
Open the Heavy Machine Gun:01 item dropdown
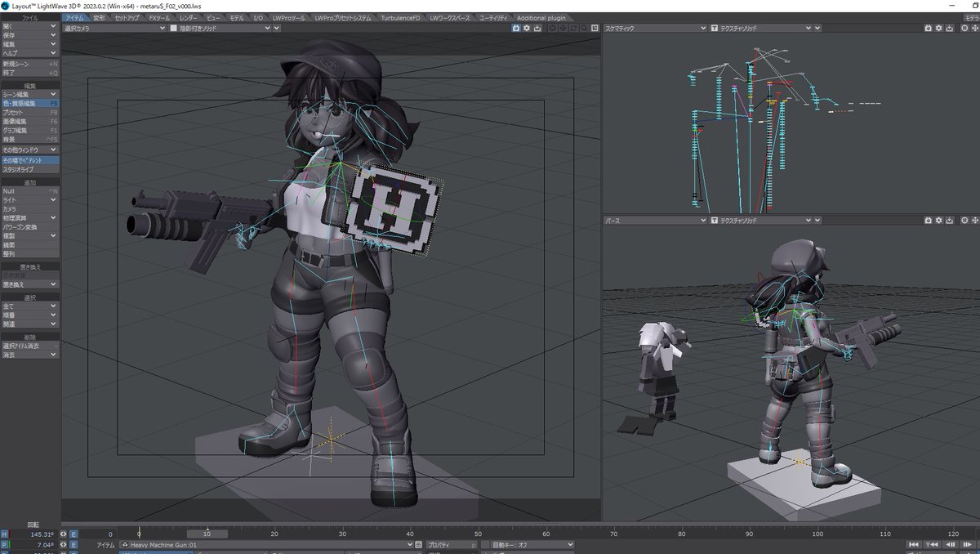click(266, 545)
